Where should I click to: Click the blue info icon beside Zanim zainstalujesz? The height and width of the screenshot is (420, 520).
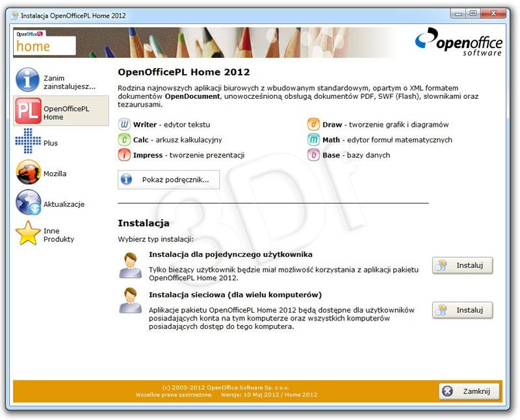[x=27, y=80]
